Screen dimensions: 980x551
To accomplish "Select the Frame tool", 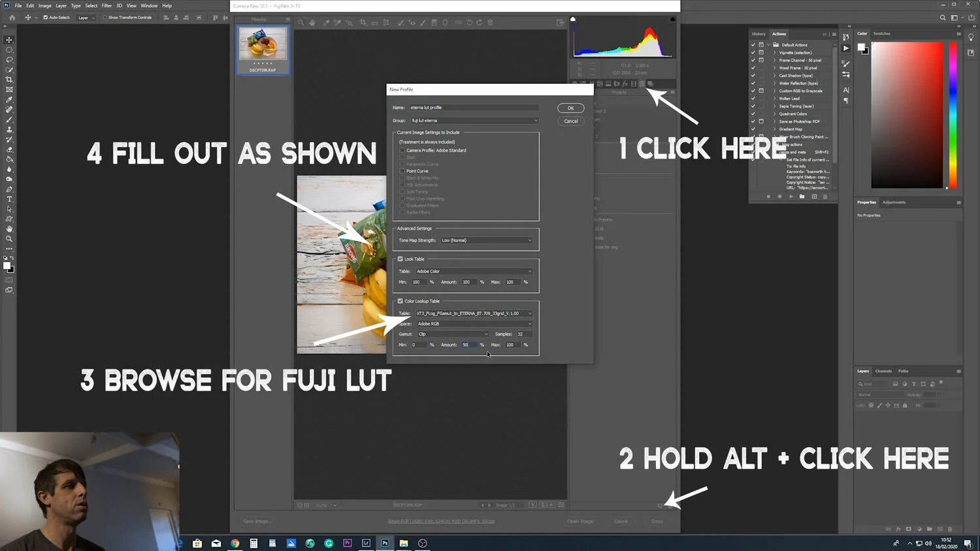I will tap(9, 89).
